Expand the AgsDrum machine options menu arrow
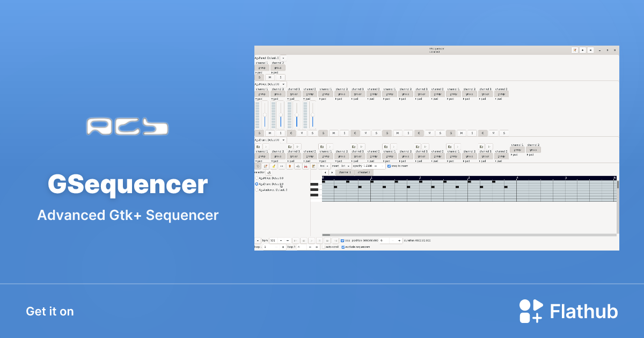Viewport: 644px width, 338px height. tap(283, 140)
